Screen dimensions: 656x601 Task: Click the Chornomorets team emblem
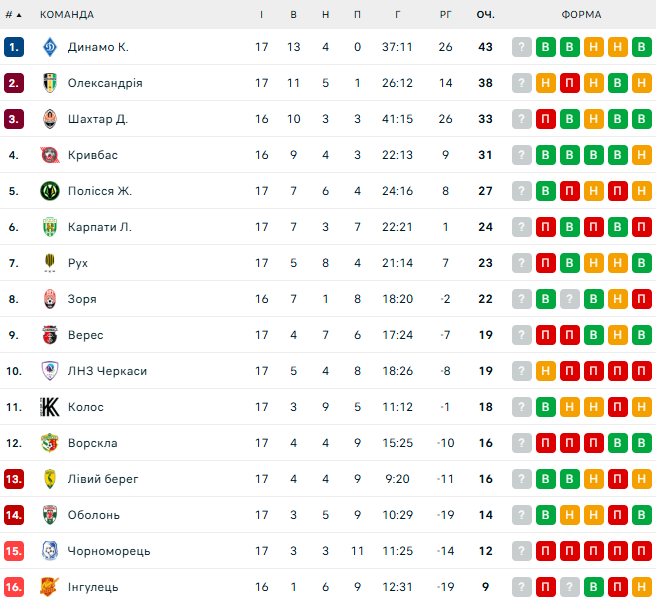(x=49, y=551)
